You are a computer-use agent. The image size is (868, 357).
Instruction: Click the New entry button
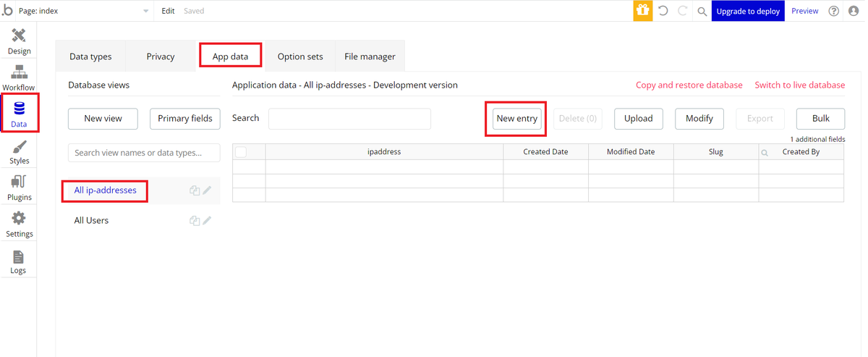(517, 119)
